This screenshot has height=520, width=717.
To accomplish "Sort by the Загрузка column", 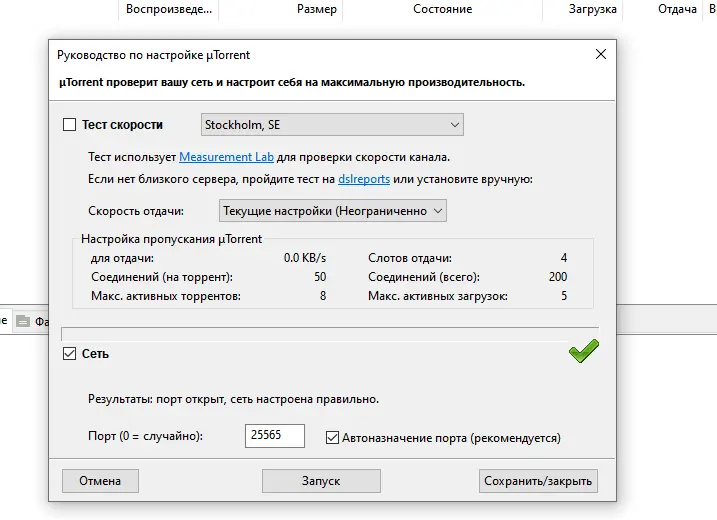I will click(594, 9).
